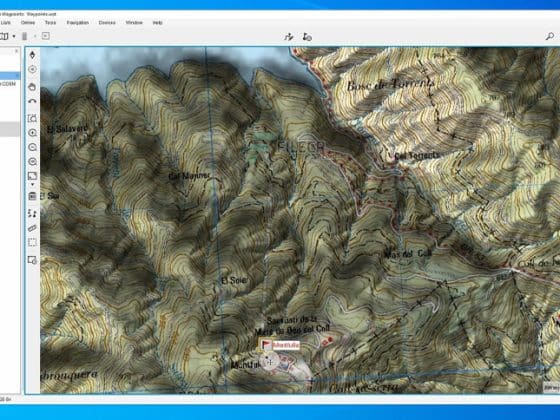
Task: Click the red waypoint name label by the flag
Action: click(x=286, y=345)
